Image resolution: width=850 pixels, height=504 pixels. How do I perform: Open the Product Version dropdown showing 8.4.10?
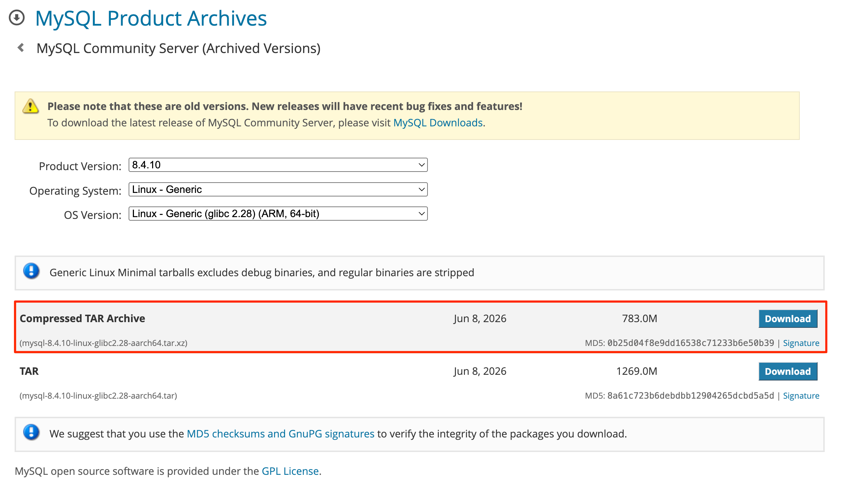(278, 165)
